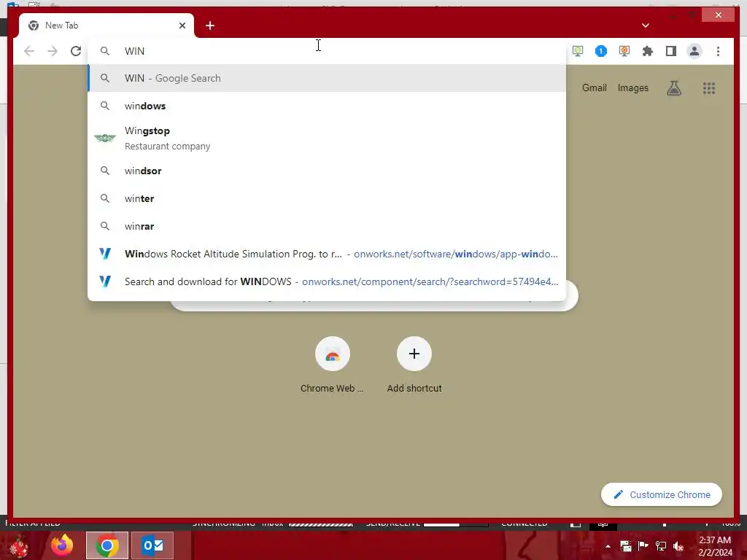Viewport: 747px width, 560px height.
Task: Click the muted volume tray icon
Action: [x=678, y=546]
